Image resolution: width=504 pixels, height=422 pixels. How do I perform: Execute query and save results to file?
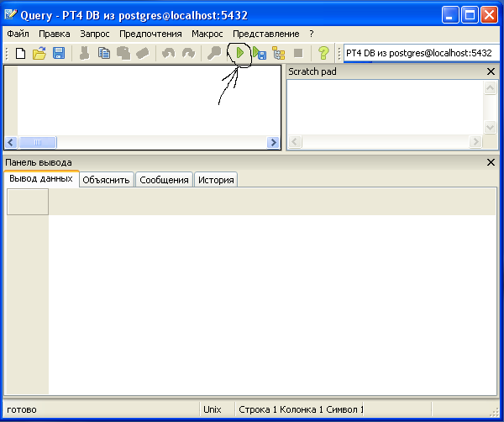click(260, 53)
